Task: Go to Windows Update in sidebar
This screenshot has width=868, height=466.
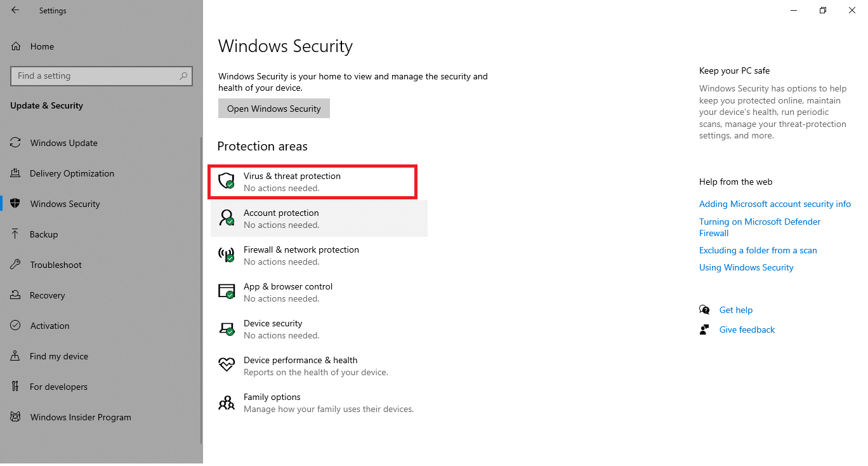Action: (x=63, y=143)
